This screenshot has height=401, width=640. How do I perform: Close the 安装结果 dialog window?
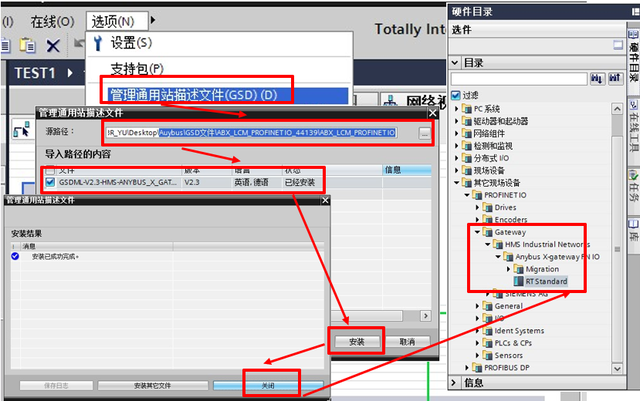point(325,200)
